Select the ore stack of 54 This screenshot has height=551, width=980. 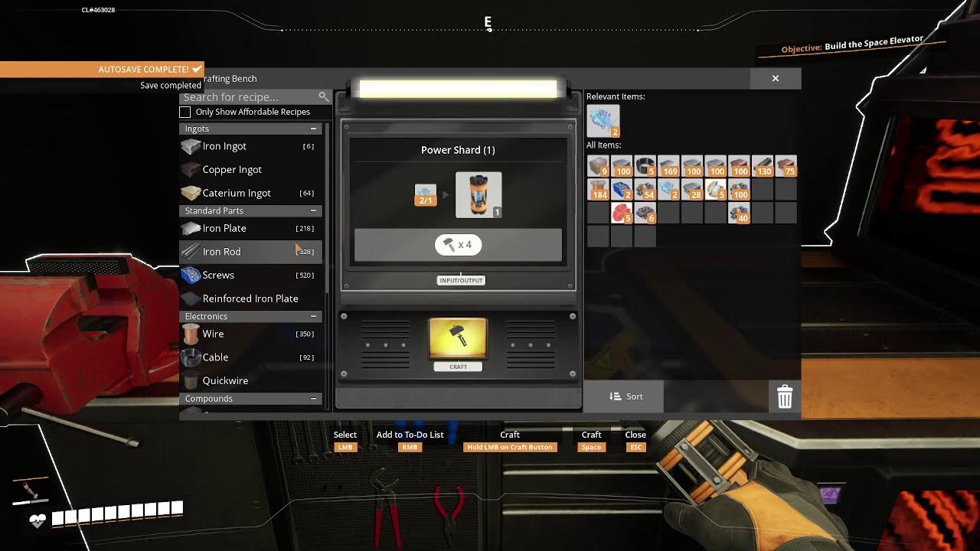(x=645, y=189)
